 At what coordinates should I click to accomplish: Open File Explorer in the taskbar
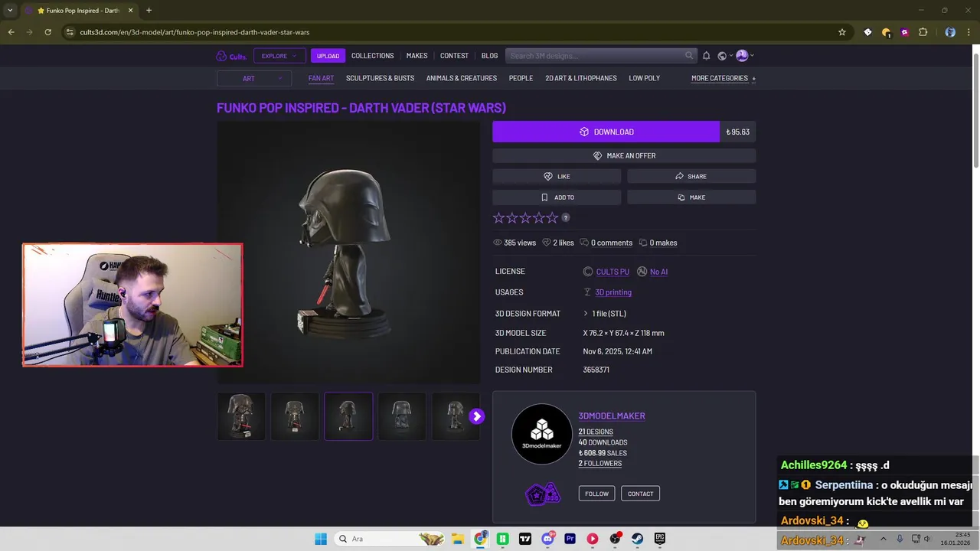(457, 539)
